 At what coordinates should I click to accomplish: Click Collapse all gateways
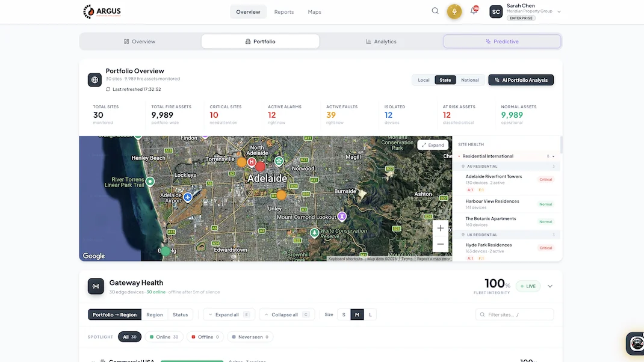tap(286, 315)
